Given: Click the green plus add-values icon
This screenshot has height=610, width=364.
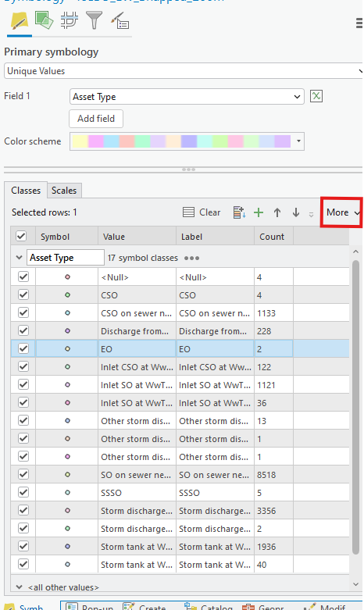Looking at the screenshot, I should pyautogui.click(x=259, y=212).
